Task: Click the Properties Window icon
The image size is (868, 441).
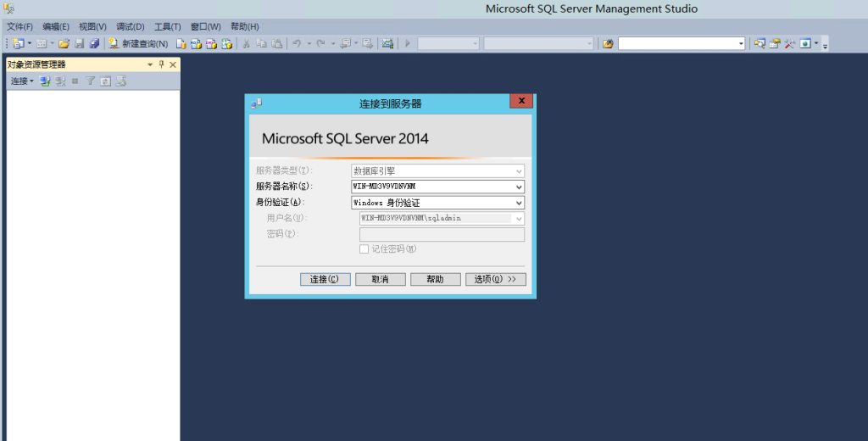Action: click(x=775, y=43)
